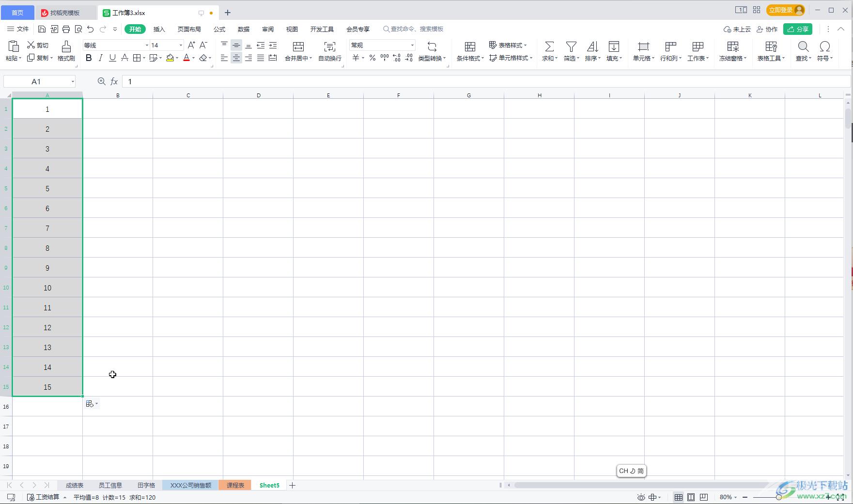Toggle middle vertical alignment
This screenshot has width=853, height=504.
coord(236,45)
